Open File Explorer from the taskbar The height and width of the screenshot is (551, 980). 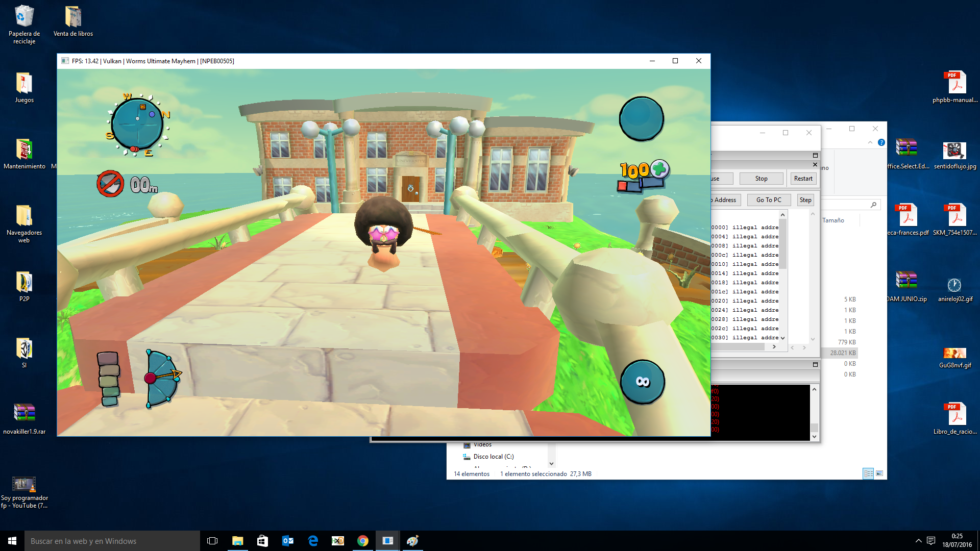(237, 541)
